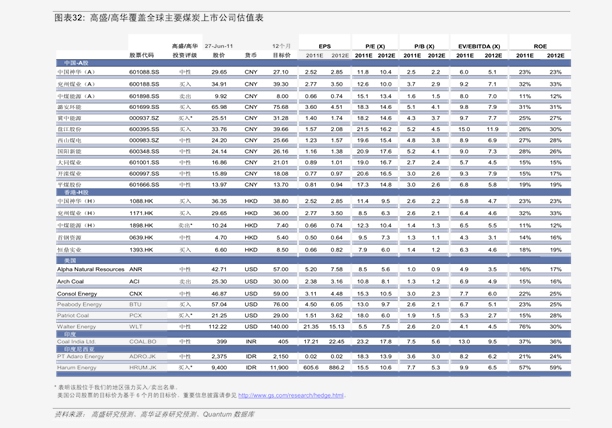The image size is (612, 428).
Task: Select the price value 9,400
Action: 219,368
